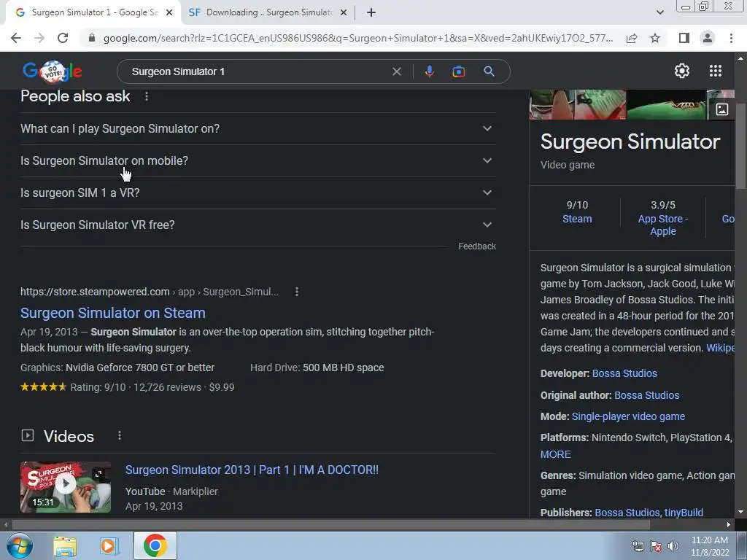Expand 'What can I play Surgeon Simulator on?'
This screenshot has width=747, height=560.
[x=258, y=128]
